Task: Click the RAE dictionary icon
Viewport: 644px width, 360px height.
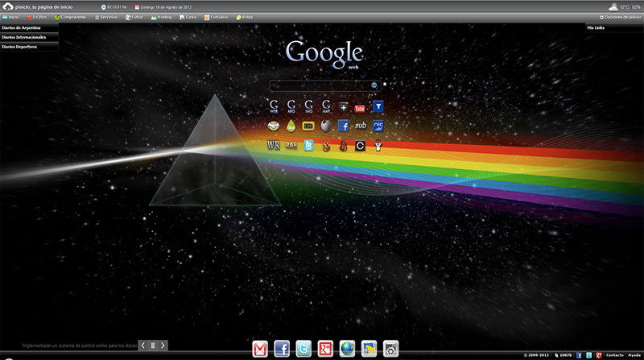Action: click(x=291, y=146)
